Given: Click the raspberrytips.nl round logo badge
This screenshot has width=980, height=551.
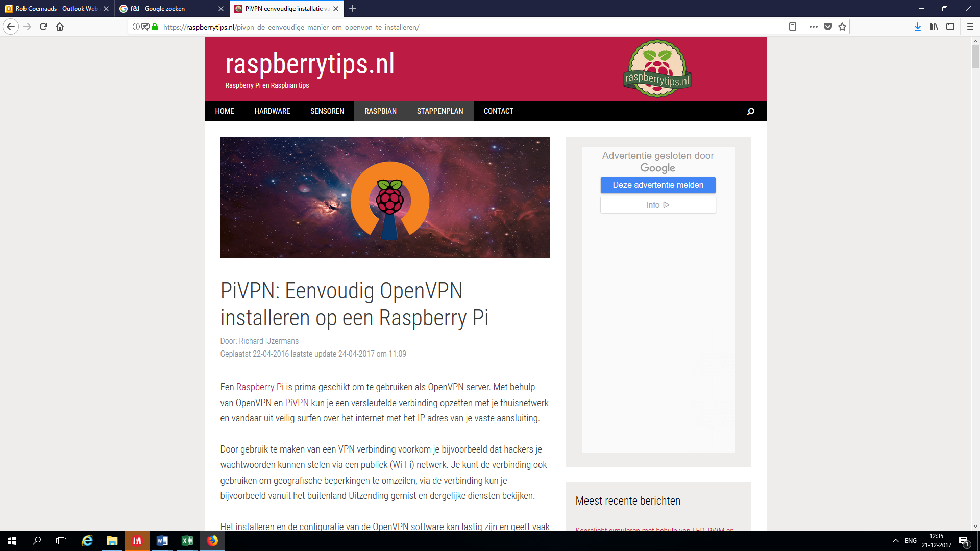Looking at the screenshot, I should click(657, 69).
